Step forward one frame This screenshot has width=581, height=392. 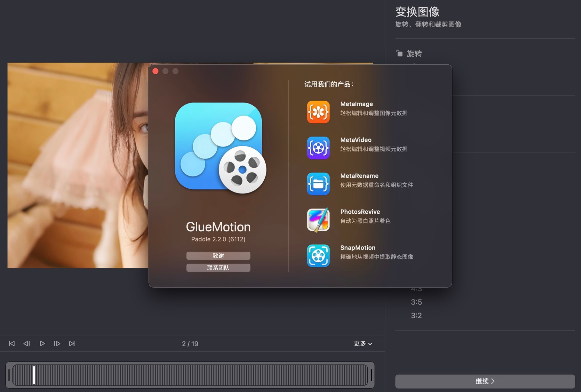(57, 344)
